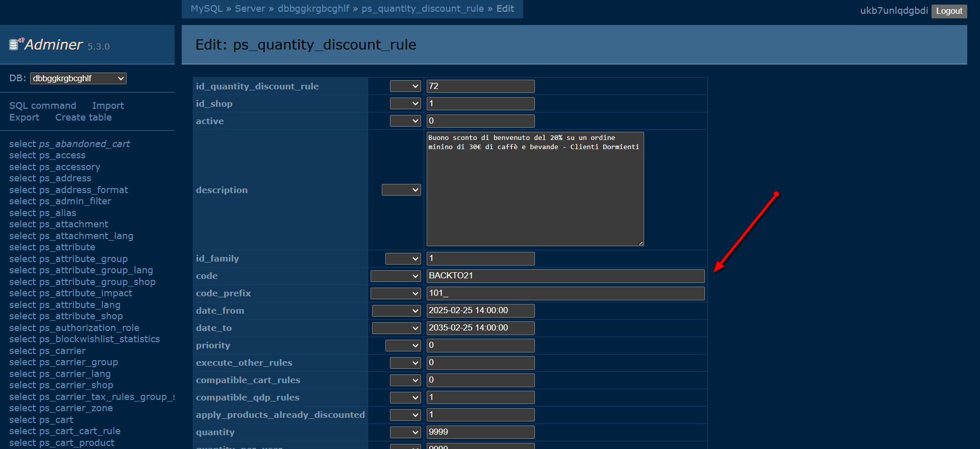Open the ps_carrier table in the sidebar
The image size is (980, 449).
point(70,351)
